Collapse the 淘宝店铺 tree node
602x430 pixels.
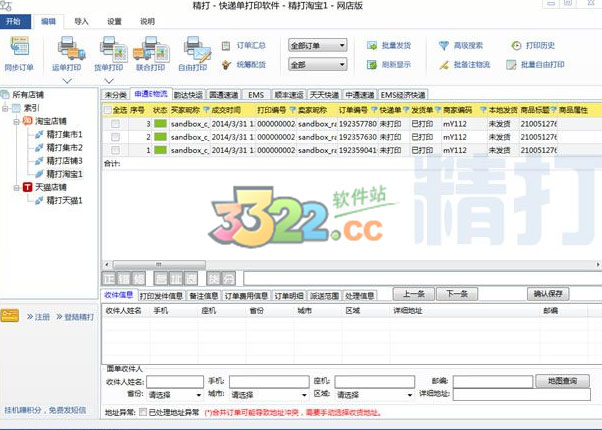tap(17, 122)
